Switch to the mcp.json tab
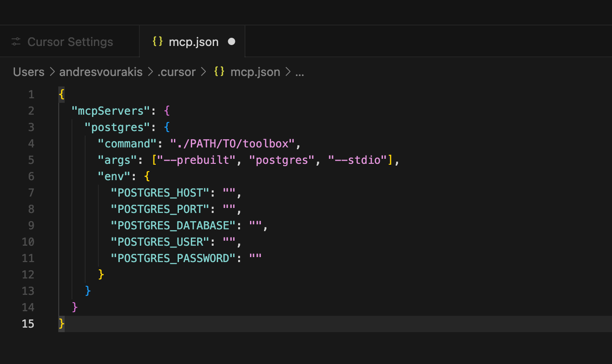 point(194,41)
